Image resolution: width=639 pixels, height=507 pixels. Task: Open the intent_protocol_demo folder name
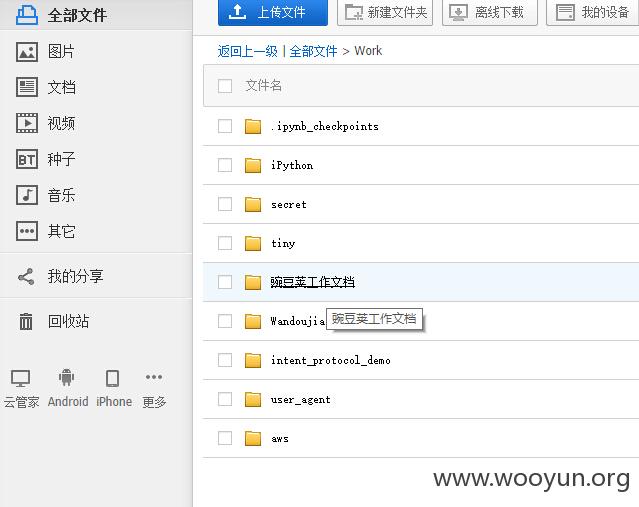point(331,360)
